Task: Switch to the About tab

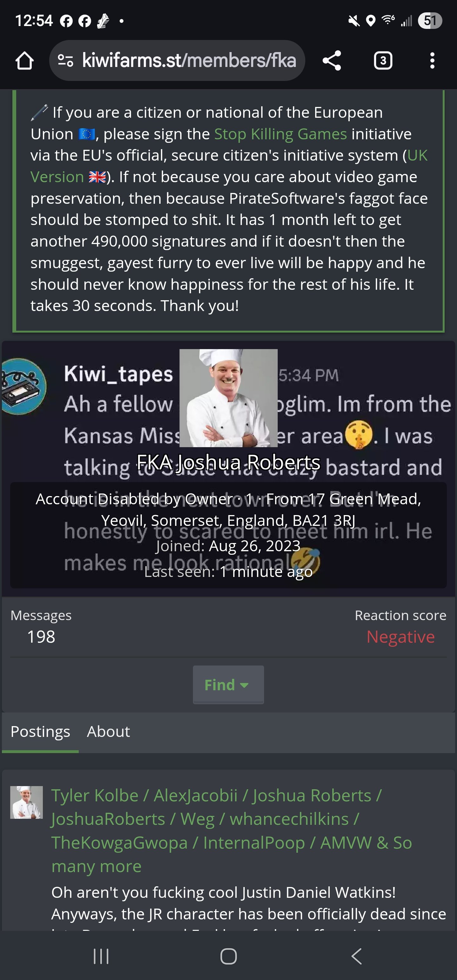Action: tap(109, 732)
